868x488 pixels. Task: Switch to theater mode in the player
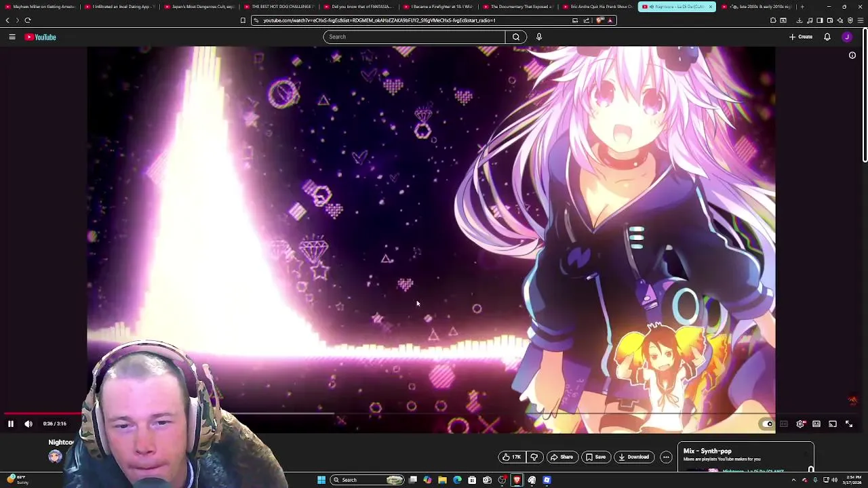pos(816,424)
